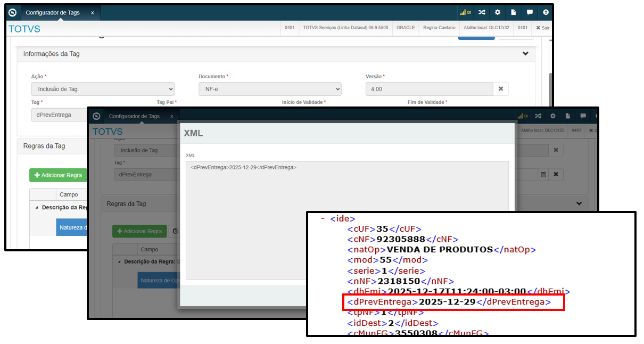Click the dPrevEntrega value 2025-12-29 in the XML viewer
This screenshot has height=344, width=644.
pos(447,302)
